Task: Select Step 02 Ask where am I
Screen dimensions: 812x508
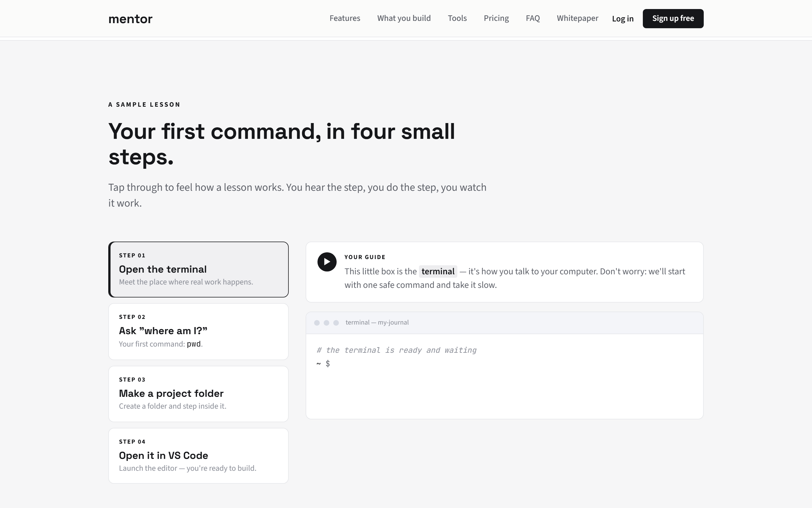Action: [198, 332]
